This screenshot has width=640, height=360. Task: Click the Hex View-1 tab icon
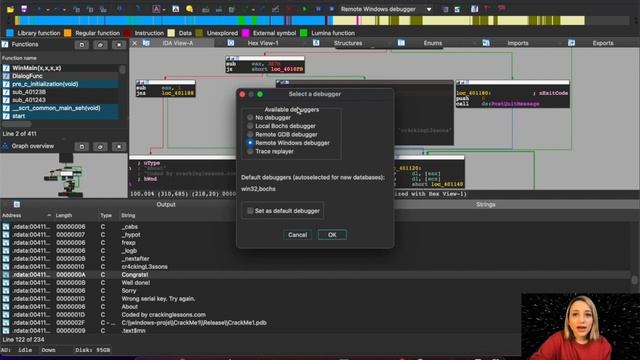point(231,43)
